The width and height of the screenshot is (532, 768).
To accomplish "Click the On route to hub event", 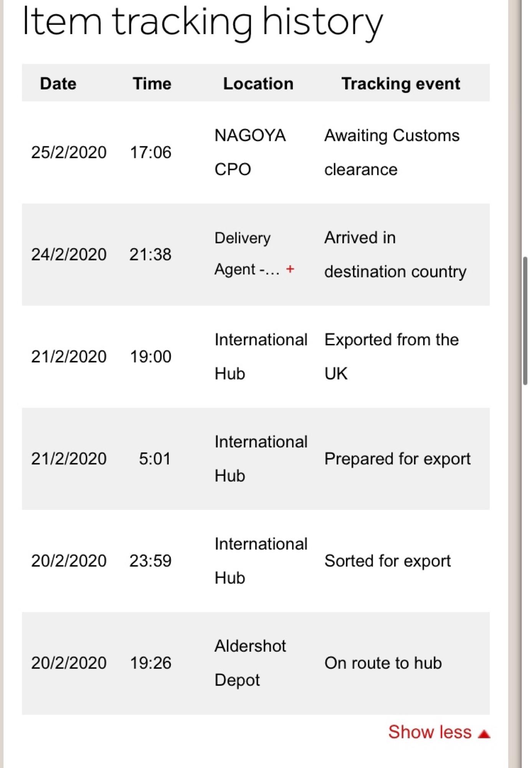I will 383,663.
